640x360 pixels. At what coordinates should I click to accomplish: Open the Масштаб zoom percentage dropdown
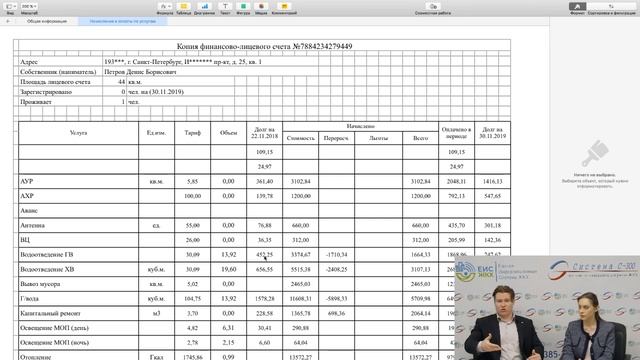[29, 7]
